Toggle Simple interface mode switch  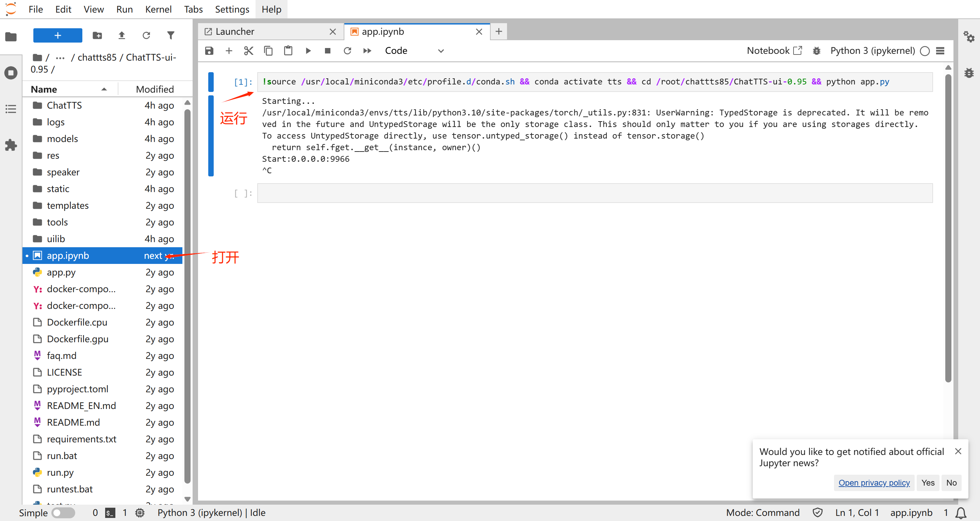click(63, 512)
